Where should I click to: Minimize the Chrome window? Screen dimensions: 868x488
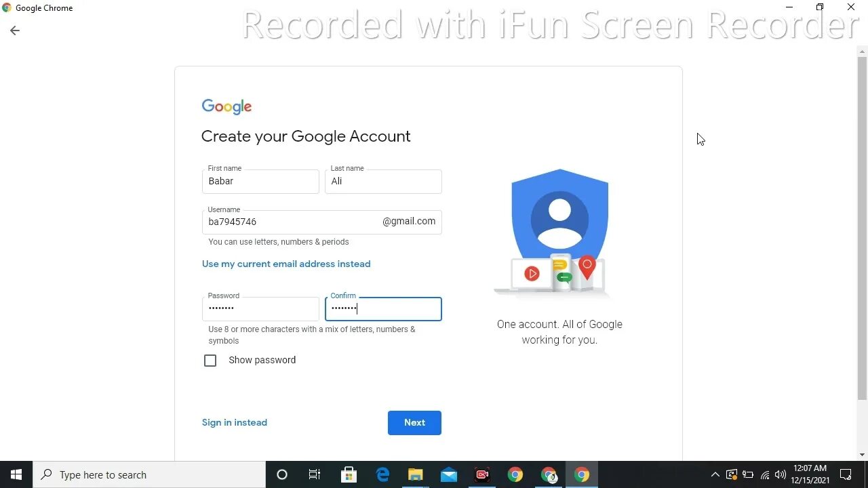pos(789,7)
